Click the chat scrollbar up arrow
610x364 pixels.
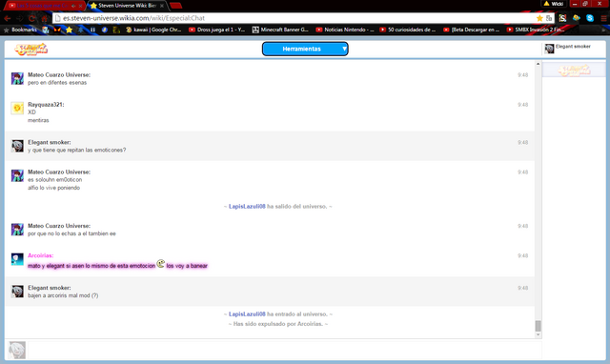click(x=538, y=64)
